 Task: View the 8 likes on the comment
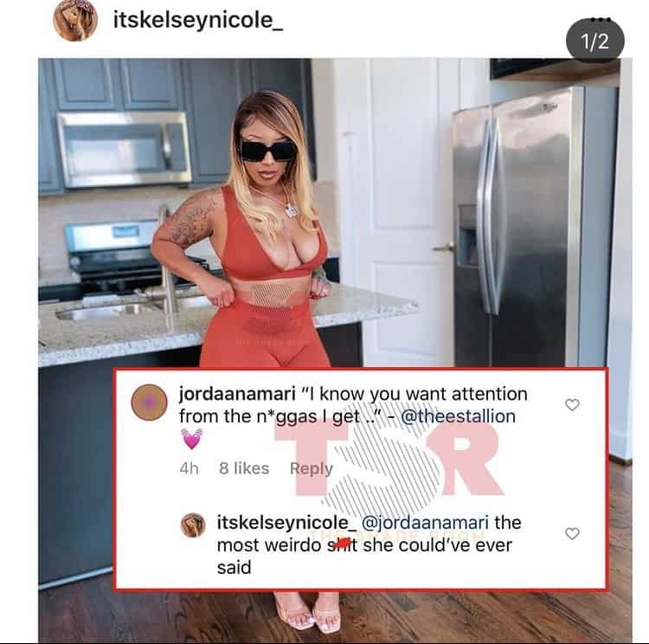click(244, 468)
